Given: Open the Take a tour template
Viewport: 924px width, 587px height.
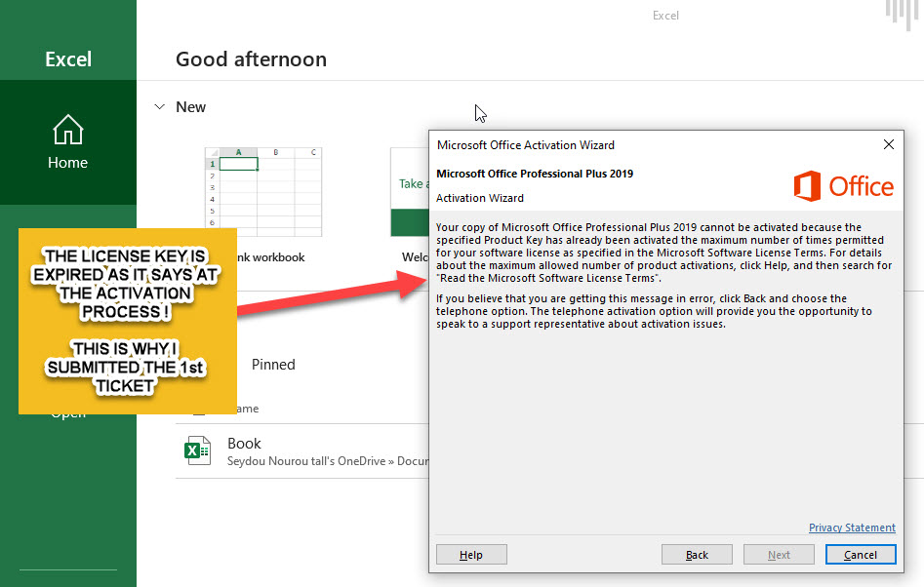Looking at the screenshot, I should 409,192.
